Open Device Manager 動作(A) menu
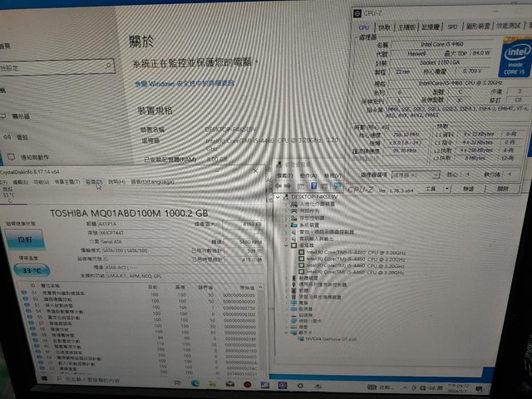 (308, 175)
